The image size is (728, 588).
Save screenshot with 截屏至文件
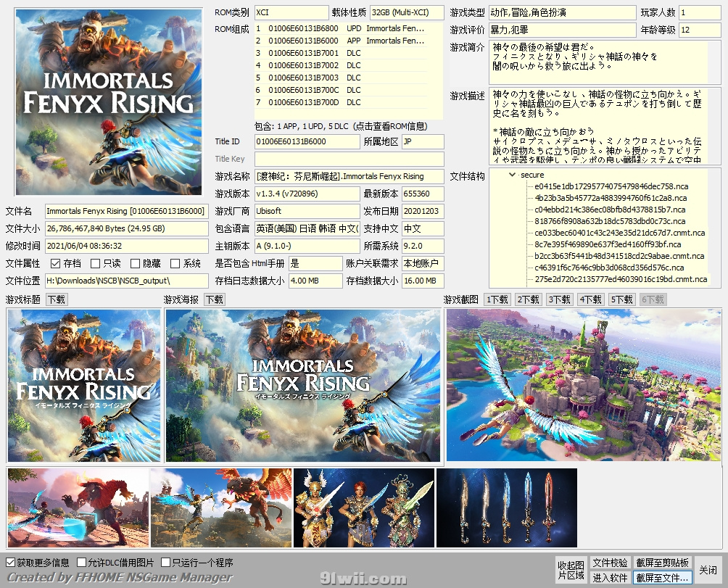663,578
